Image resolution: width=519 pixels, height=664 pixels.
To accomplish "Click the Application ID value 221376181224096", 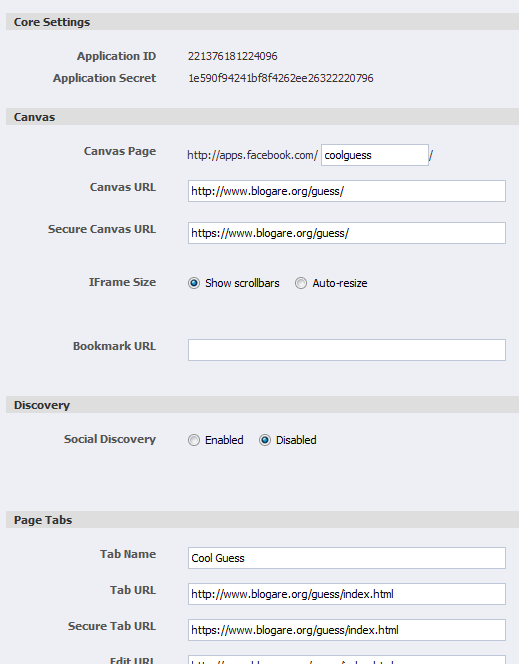I will pyautogui.click(x=232, y=56).
